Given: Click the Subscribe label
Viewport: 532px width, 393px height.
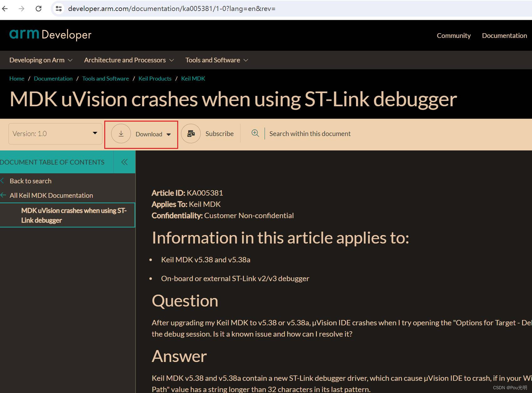Looking at the screenshot, I should [x=220, y=134].
